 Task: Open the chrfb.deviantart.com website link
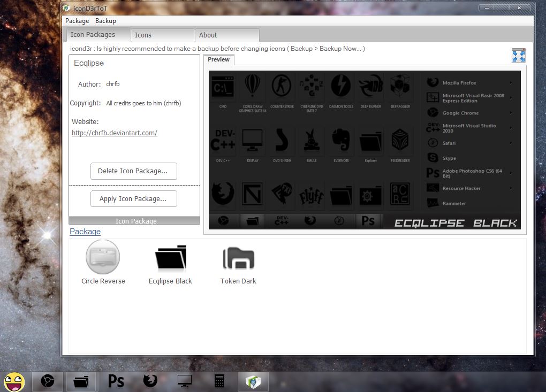pos(115,133)
